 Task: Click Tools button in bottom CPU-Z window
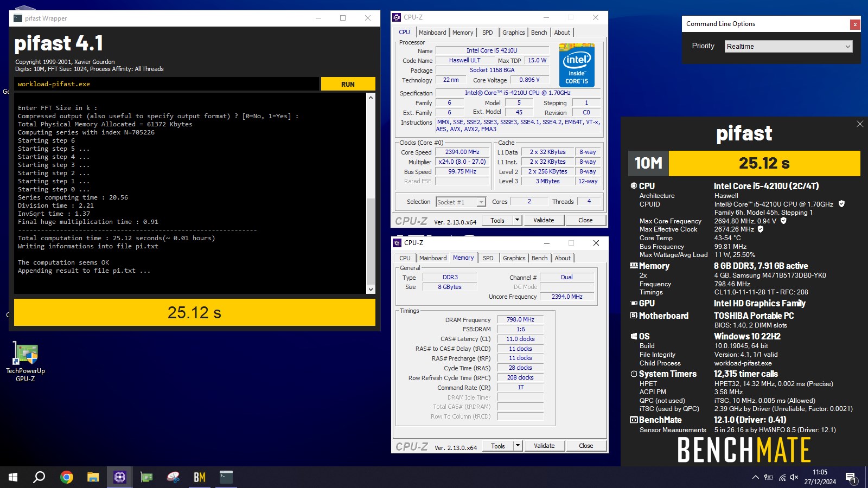tap(498, 446)
